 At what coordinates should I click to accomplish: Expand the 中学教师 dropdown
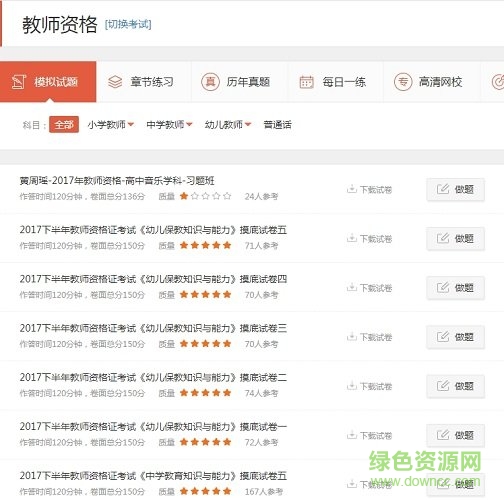point(169,125)
